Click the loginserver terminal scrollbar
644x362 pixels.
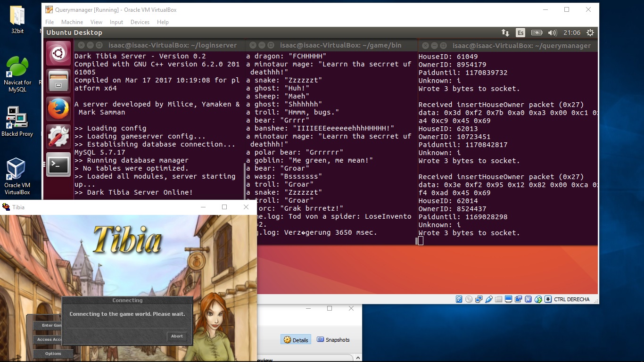click(244, 181)
